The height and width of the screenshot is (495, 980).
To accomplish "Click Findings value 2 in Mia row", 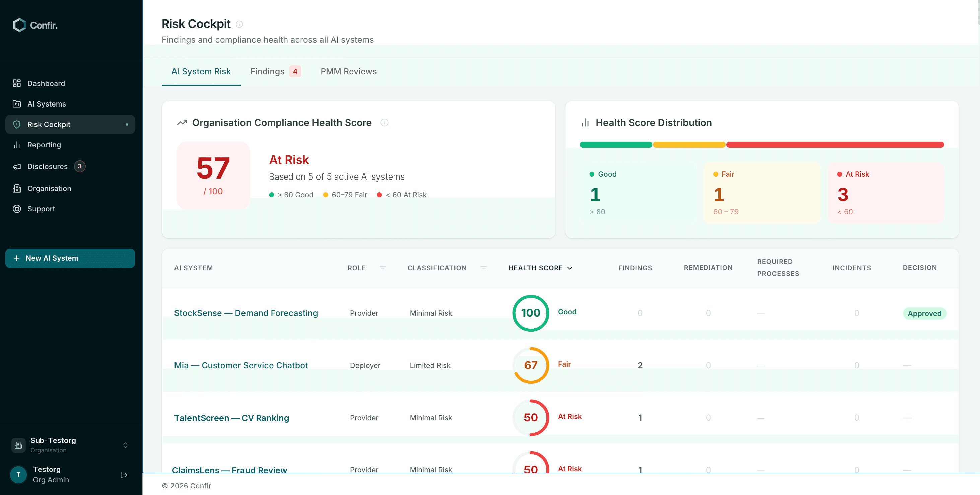I will pos(640,365).
